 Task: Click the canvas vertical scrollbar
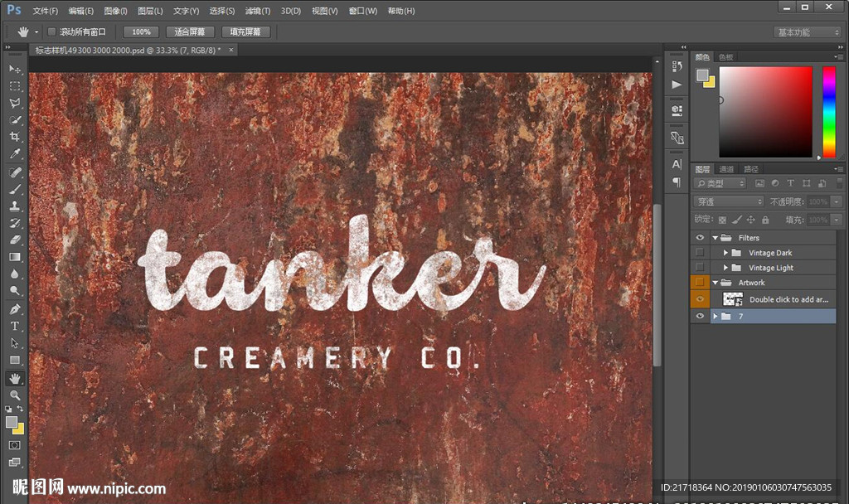tap(657, 285)
